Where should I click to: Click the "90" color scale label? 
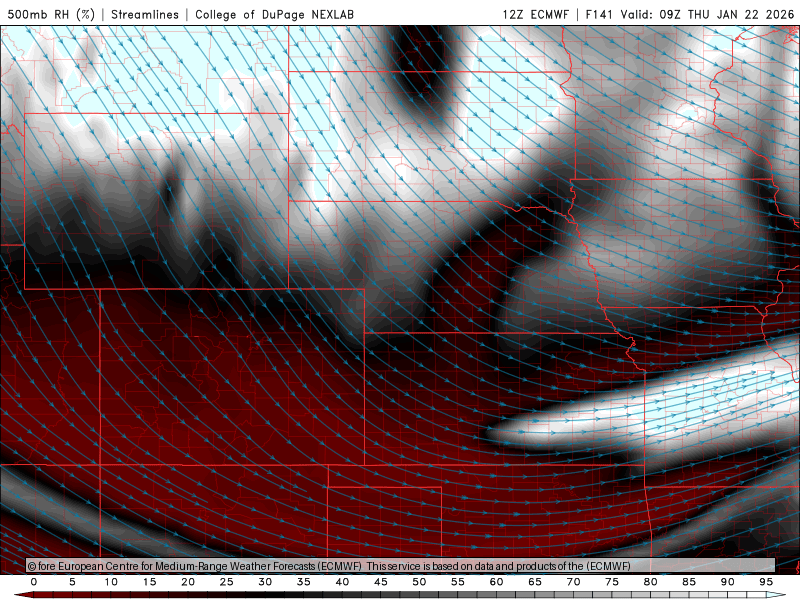pos(728,582)
